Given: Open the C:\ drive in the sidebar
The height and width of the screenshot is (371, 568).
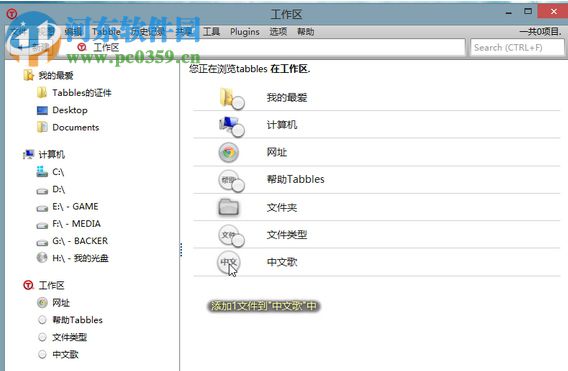Looking at the screenshot, I should pos(50,172).
